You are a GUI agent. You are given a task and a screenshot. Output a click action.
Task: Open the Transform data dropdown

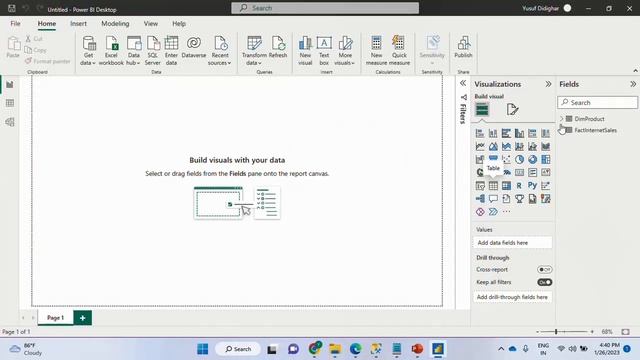[x=254, y=59]
